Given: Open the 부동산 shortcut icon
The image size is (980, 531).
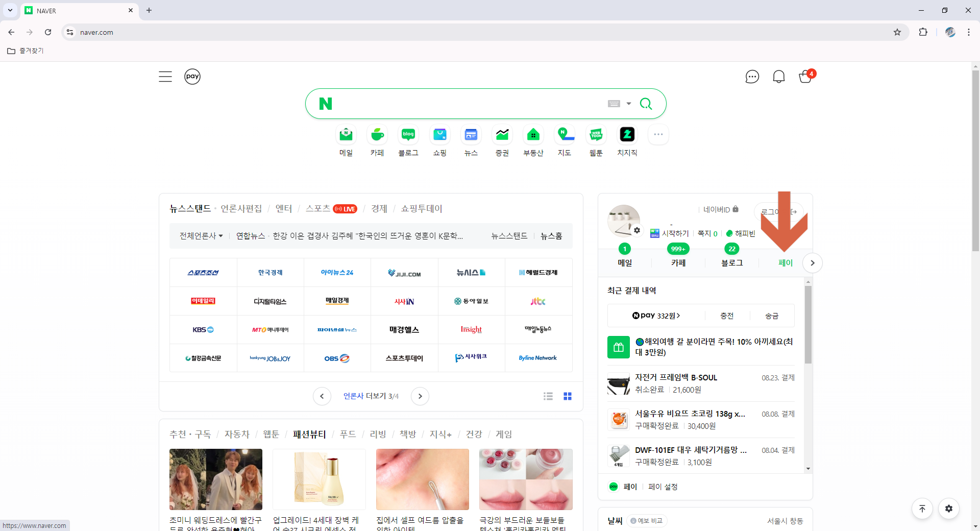Looking at the screenshot, I should point(533,135).
